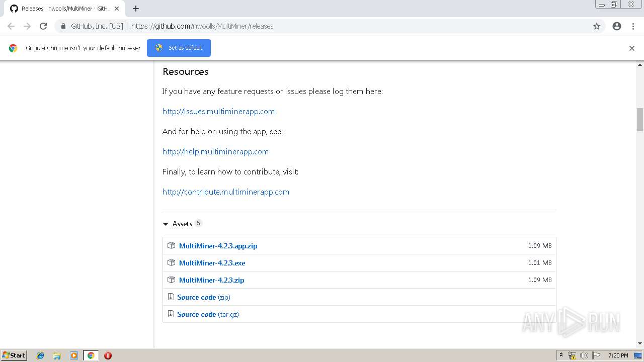Click the package icon beside MultiMiner-4.2.3.zip
Image resolution: width=644 pixels, height=362 pixels.
(x=171, y=280)
